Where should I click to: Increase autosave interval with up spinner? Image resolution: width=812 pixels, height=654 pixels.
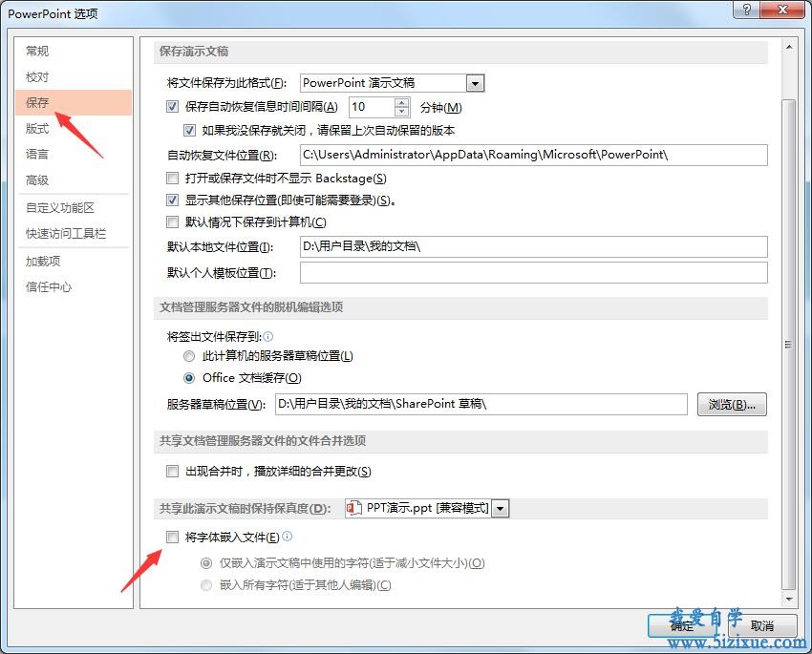[402, 102]
